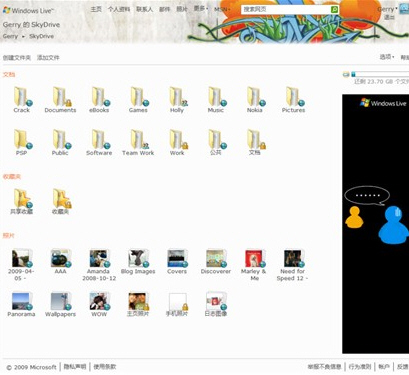Click the Windows Live Messenger advertisement
This screenshot has height=375, width=409.
(x=375, y=224)
